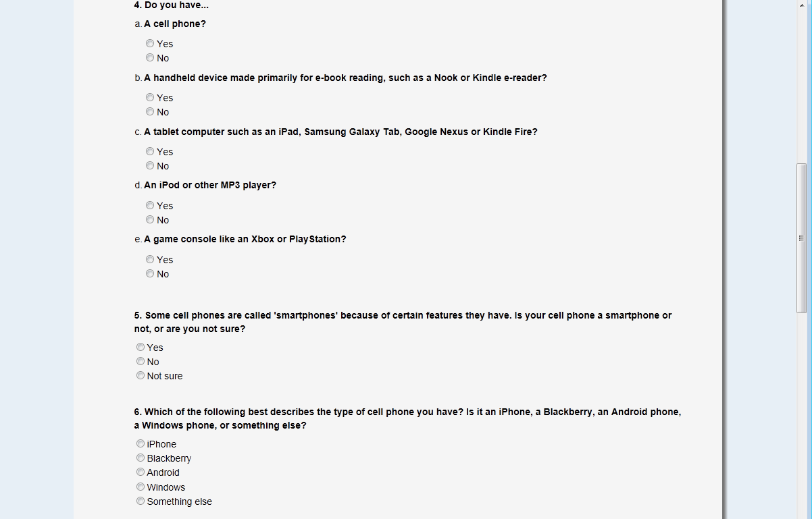This screenshot has width=812, height=519.
Task: Choose Something else as phone type
Action: tap(141, 501)
